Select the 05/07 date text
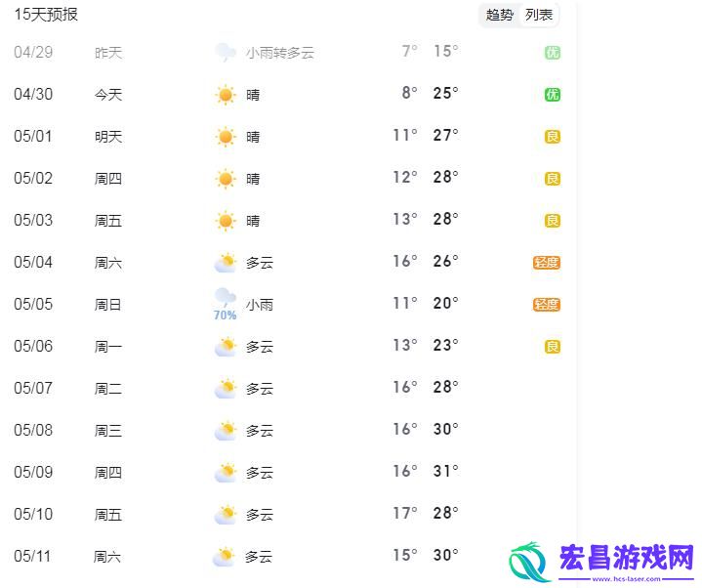The width and height of the screenshot is (702, 588). click(33, 389)
